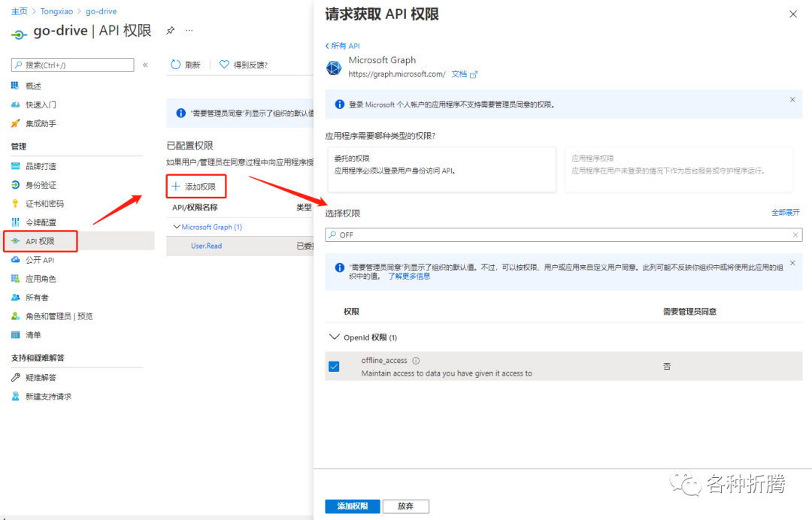This screenshot has height=520, width=812.
Task: Choose 委托的权限 delegated permissions card
Action: click(442, 170)
